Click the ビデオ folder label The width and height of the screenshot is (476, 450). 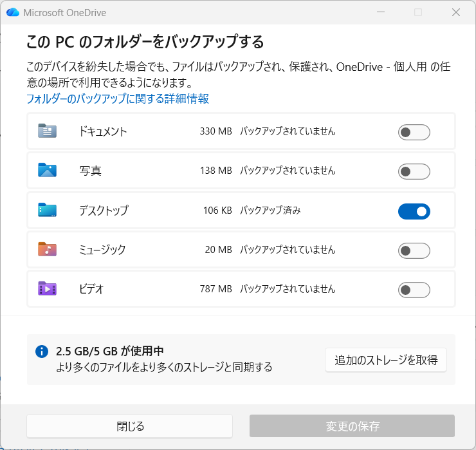click(91, 288)
